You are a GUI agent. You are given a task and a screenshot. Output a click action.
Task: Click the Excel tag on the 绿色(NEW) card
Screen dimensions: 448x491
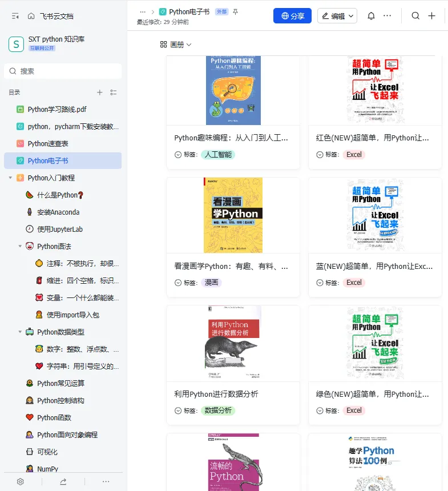pyautogui.click(x=354, y=410)
